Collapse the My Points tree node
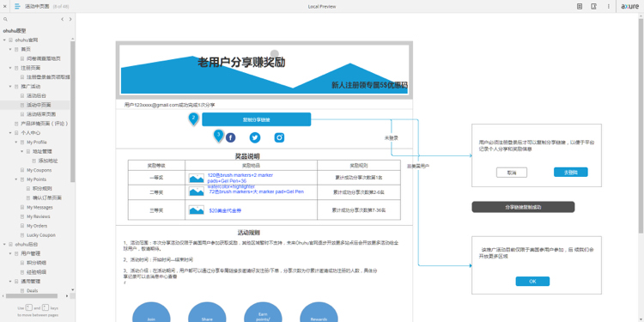This screenshot has height=322, width=644. 16,179
